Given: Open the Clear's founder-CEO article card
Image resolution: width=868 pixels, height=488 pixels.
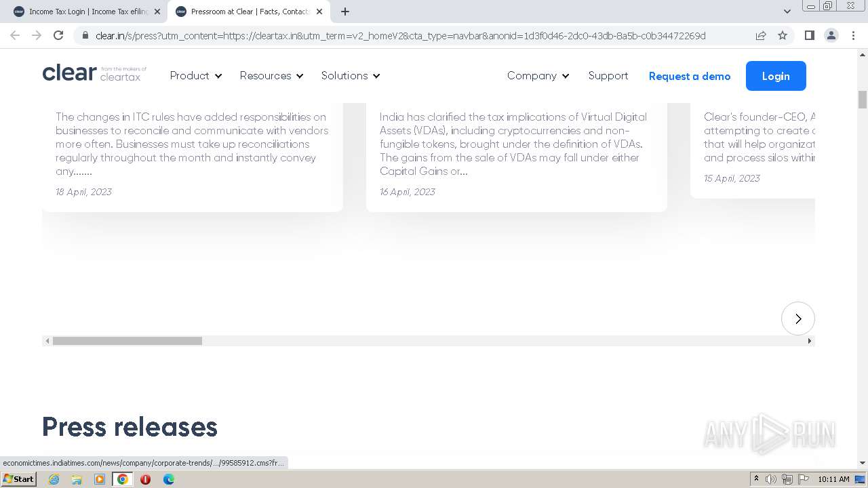Looking at the screenshot, I should (x=753, y=150).
